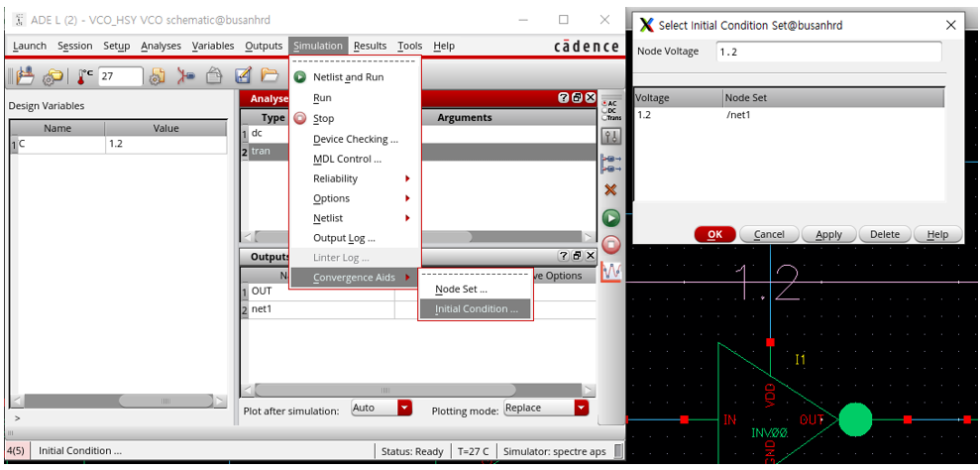The height and width of the screenshot is (470, 980).
Task: Click the help icon on Outputs panel
Action: 564,256
